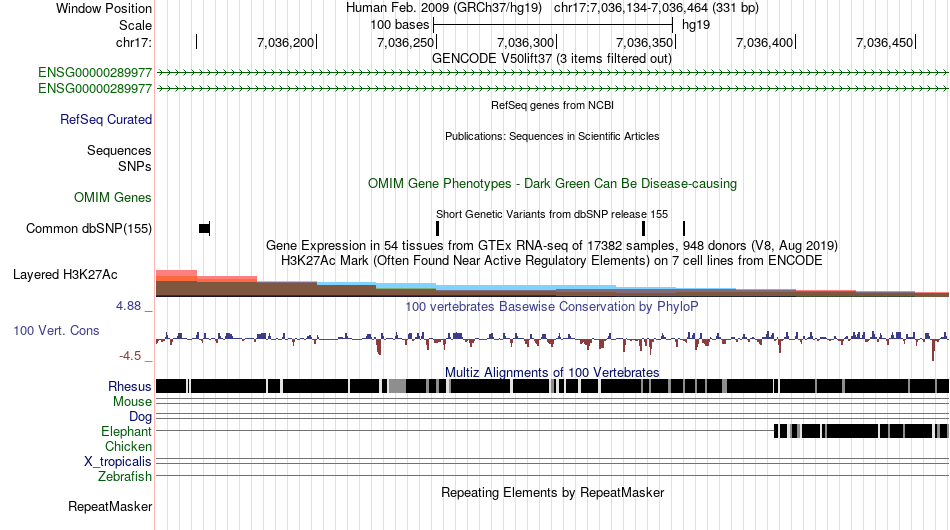Click the X_tropicalis alignment label
This screenshot has height=530, width=950.
pyautogui.click(x=118, y=462)
